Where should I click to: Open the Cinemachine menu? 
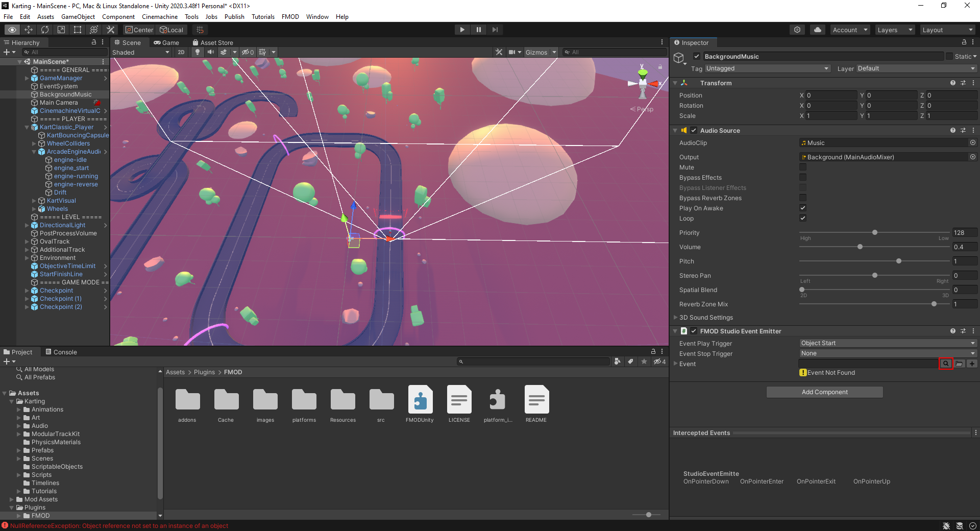[160, 16]
